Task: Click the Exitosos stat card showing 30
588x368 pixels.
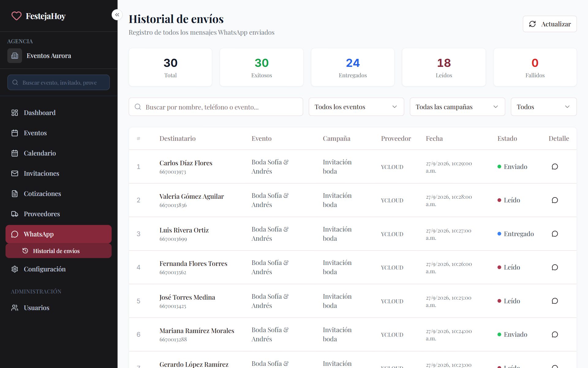Action: (x=262, y=67)
